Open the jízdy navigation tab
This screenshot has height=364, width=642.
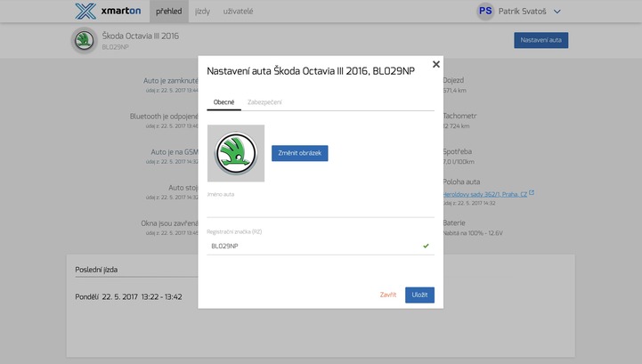tap(202, 12)
